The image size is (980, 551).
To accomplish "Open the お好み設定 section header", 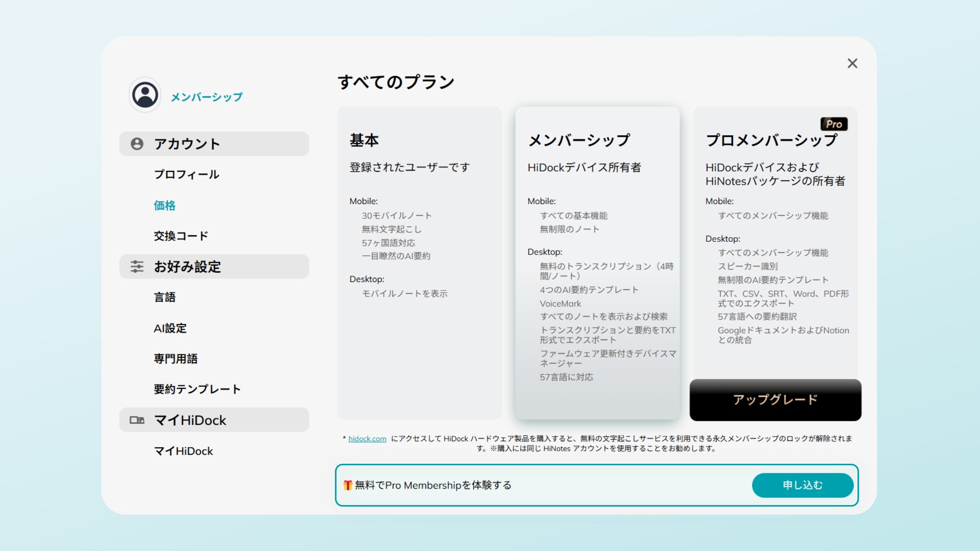I will coord(214,267).
